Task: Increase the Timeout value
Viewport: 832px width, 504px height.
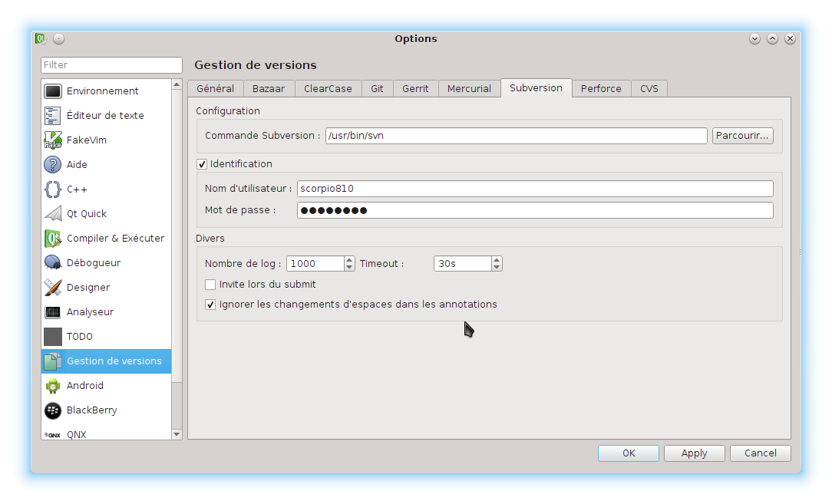Action: [497, 260]
